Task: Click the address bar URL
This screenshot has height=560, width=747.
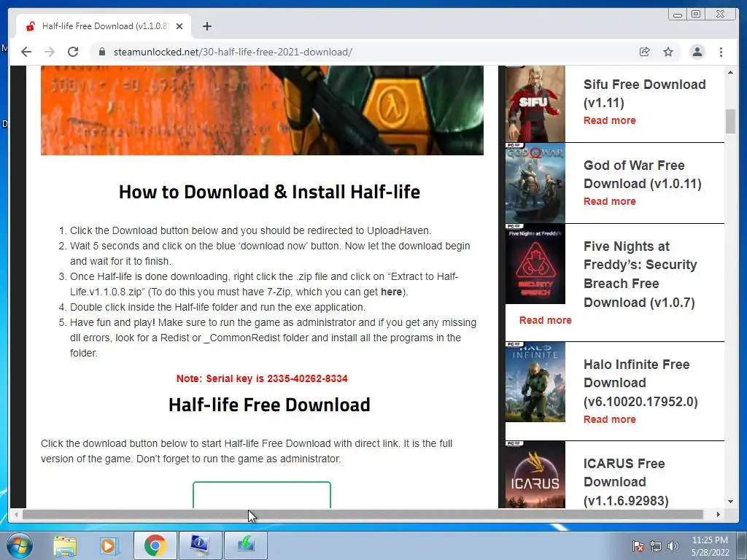Action: pos(233,52)
